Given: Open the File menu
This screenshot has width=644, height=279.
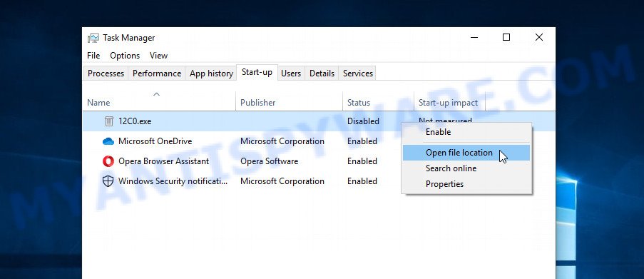Looking at the screenshot, I should 93,56.
